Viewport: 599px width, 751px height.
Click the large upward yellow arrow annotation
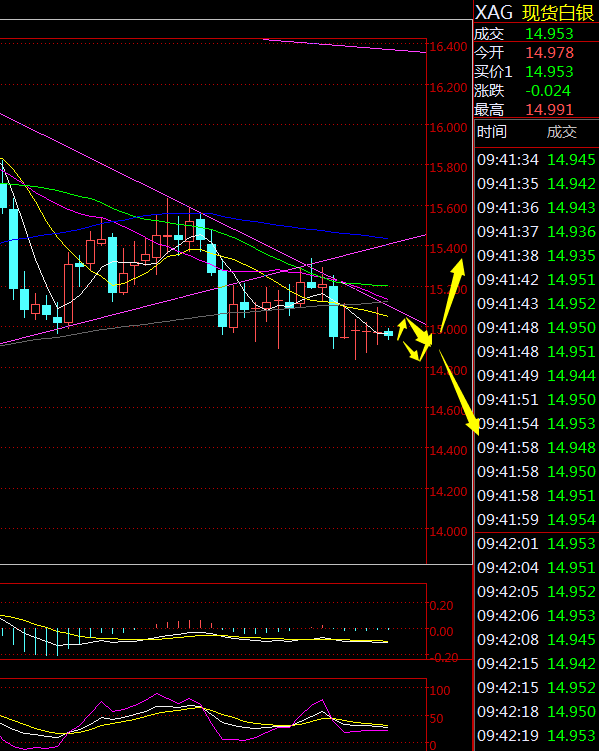[x=453, y=295]
